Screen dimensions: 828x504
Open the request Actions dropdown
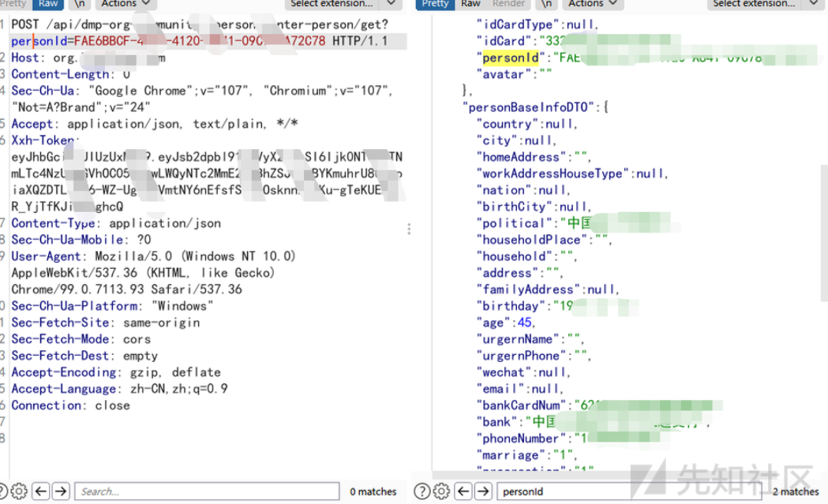click(126, 4)
